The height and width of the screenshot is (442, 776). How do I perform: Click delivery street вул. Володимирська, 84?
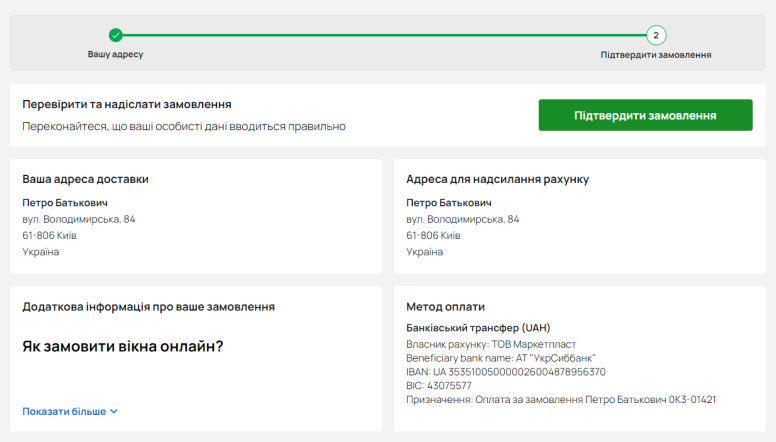coord(79,219)
